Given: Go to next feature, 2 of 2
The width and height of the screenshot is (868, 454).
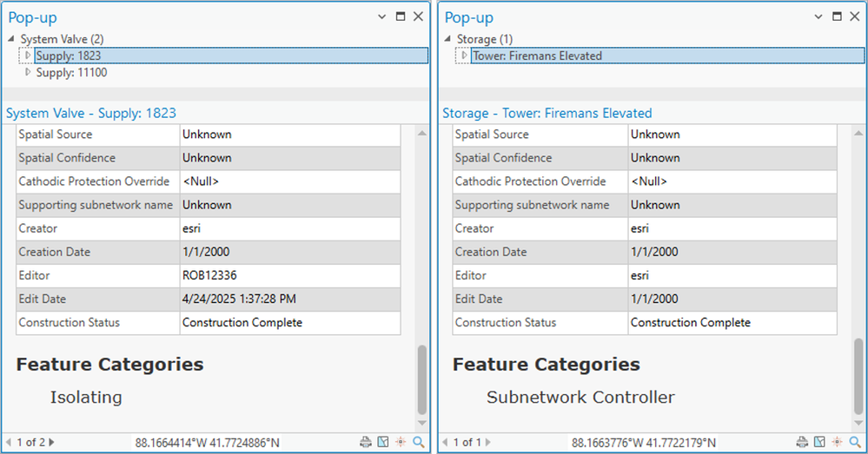Looking at the screenshot, I should coord(51,443).
